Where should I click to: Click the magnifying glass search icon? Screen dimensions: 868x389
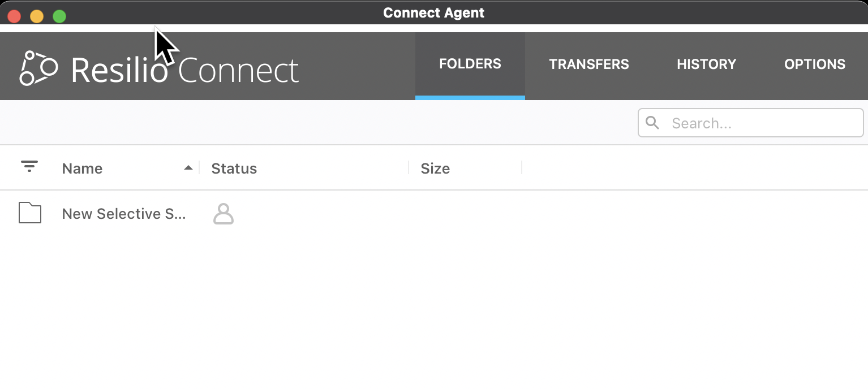(653, 123)
